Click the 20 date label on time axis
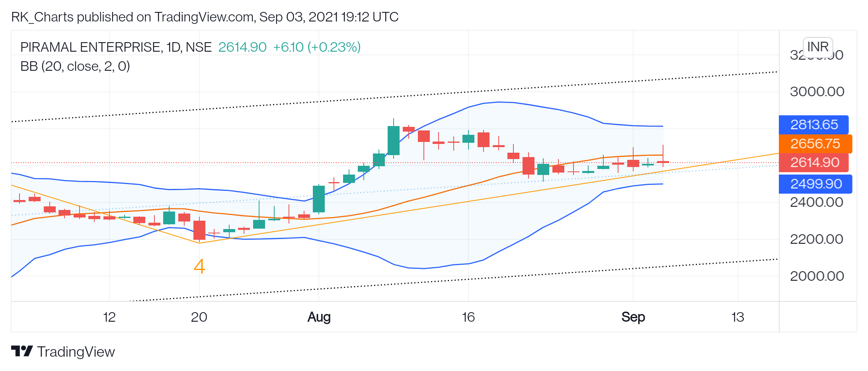868x371 pixels. pyautogui.click(x=199, y=317)
